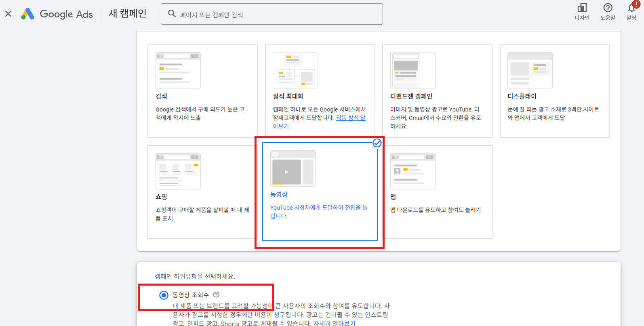Click the 새 캠페인 page heading

tap(128, 13)
